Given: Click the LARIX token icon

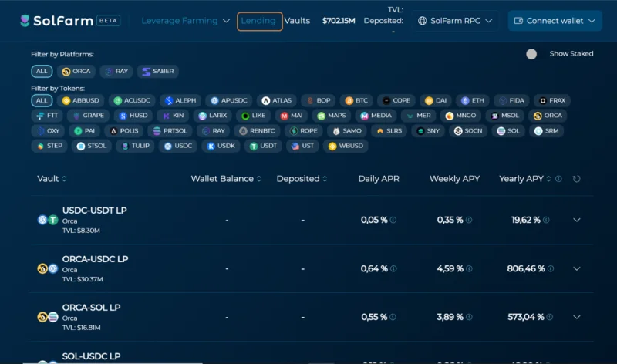Looking at the screenshot, I should (x=202, y=116).
